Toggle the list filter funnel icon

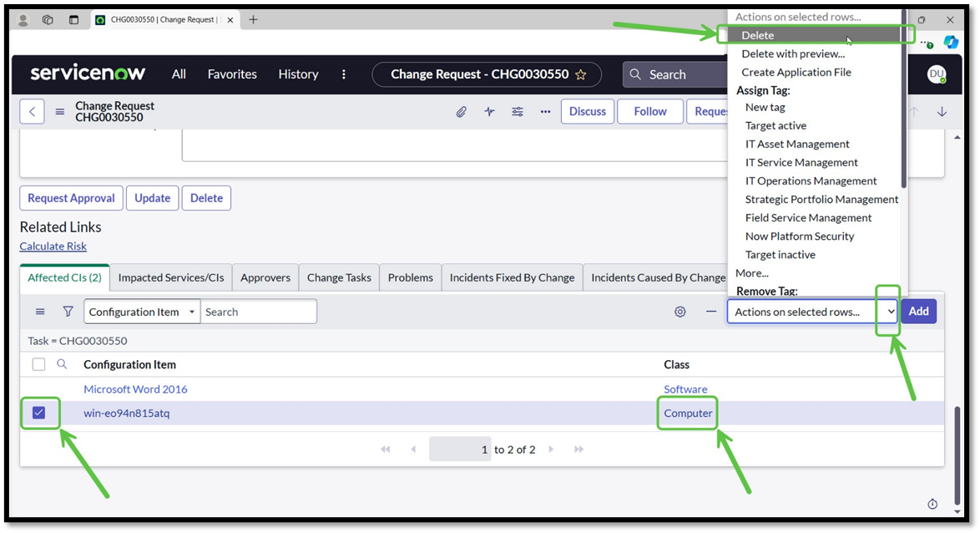coord(68,312)
